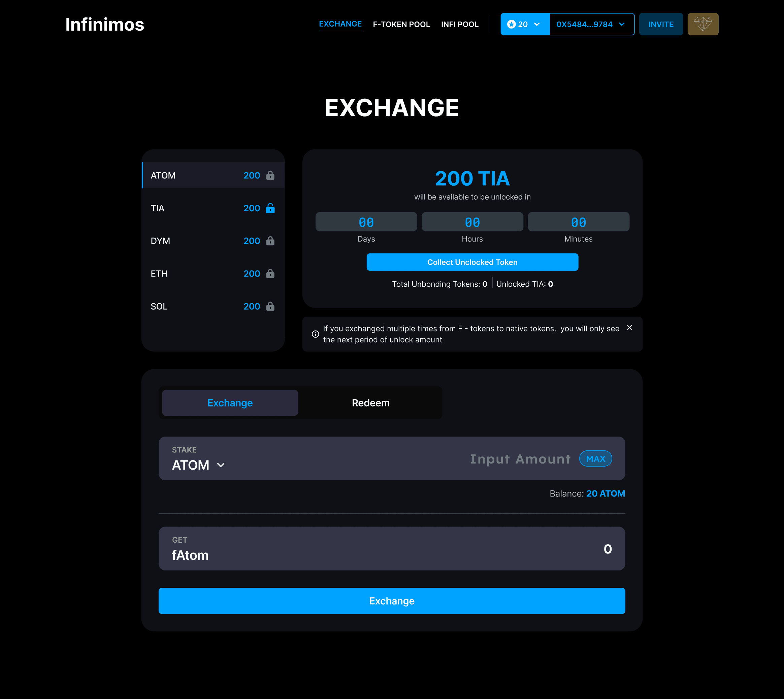
Task: Click the unlocked padlock icon beside TIA
Action: 271,208
